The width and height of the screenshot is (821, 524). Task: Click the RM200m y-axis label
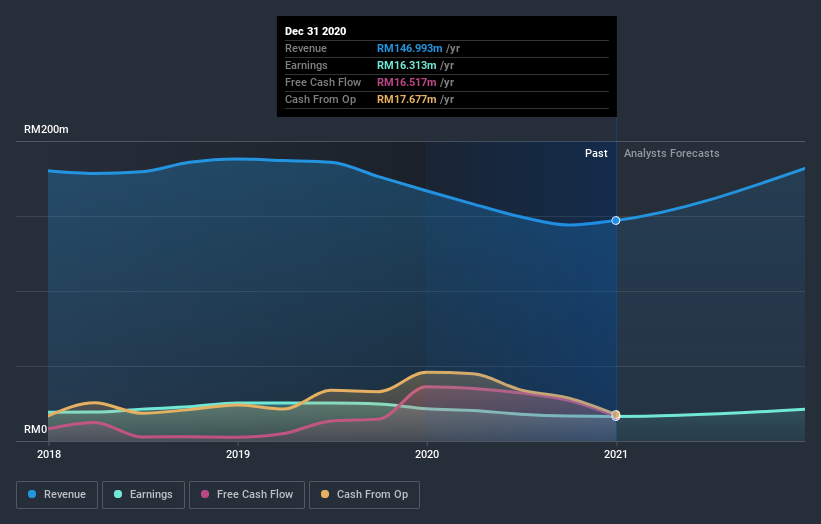[46, 129]
